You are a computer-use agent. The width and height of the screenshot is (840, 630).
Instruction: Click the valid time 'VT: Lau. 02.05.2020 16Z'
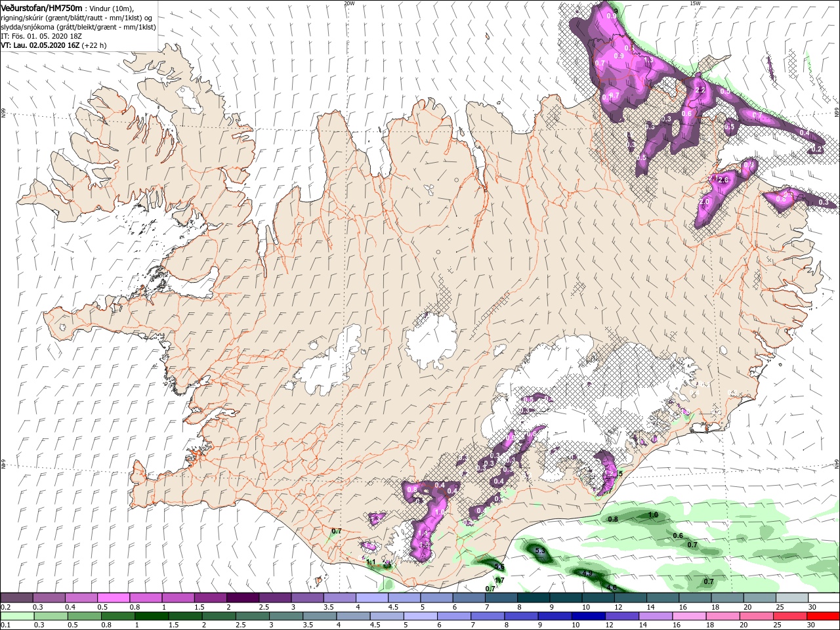point(40,45)
